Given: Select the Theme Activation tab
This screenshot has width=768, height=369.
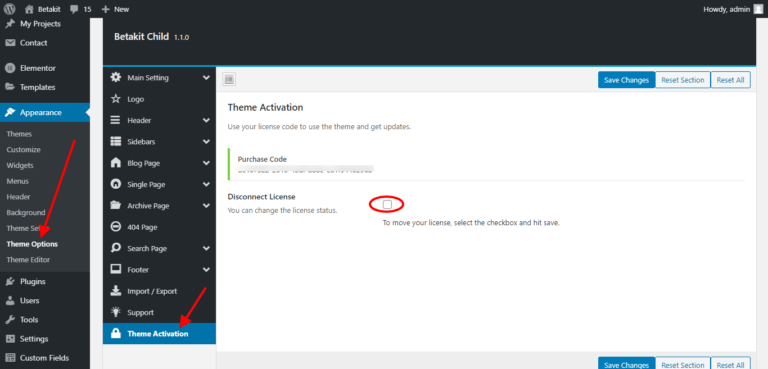Looking at the screenshot, I should (x=159, y=334).
